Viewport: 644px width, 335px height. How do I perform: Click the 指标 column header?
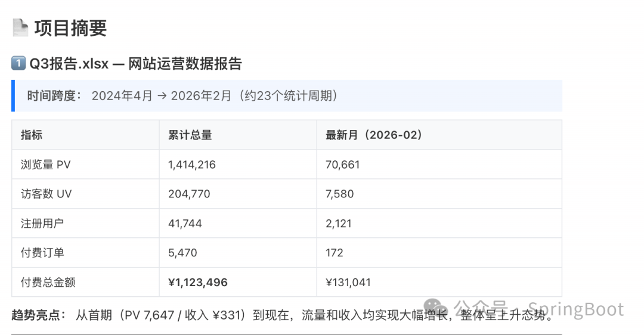pos(32,135)
